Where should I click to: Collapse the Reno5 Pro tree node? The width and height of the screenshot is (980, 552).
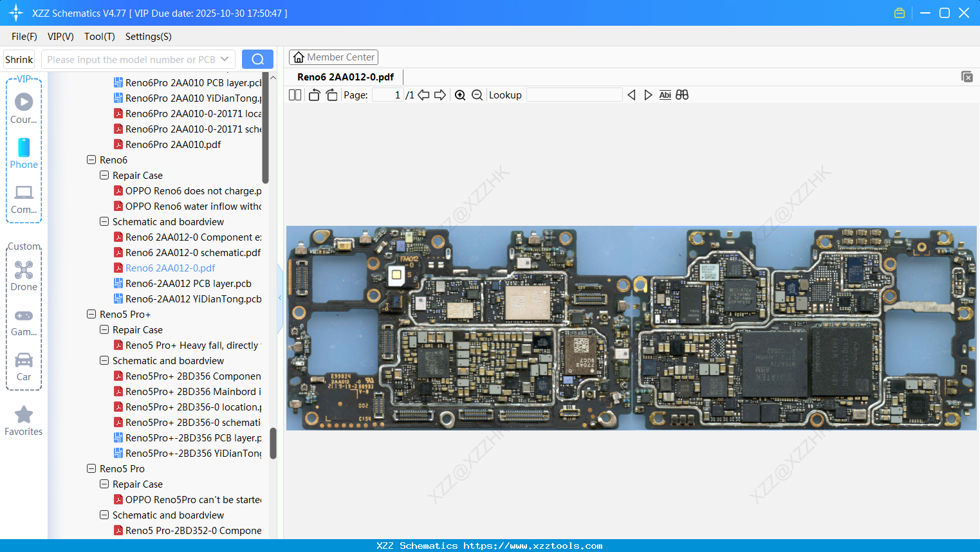(x=91, y=468)
